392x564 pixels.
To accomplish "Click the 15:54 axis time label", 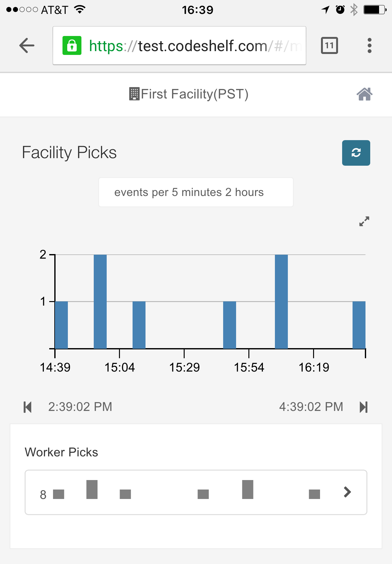I will click(x=249, y=367).
